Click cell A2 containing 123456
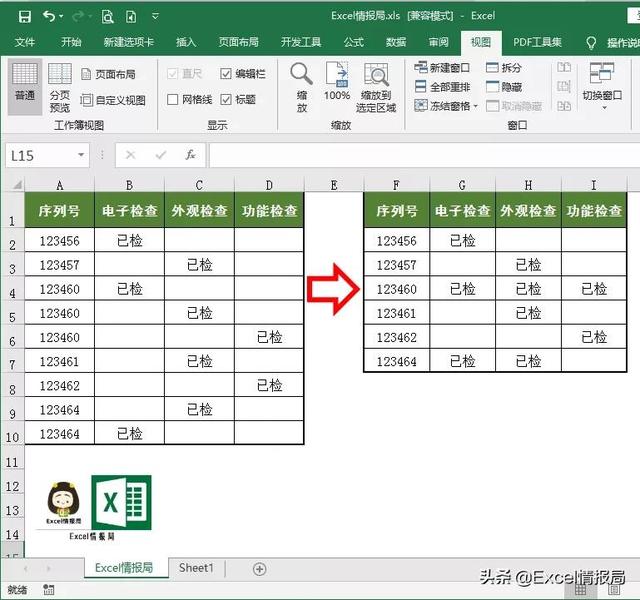640x600 pixels. tap(60, 241)
